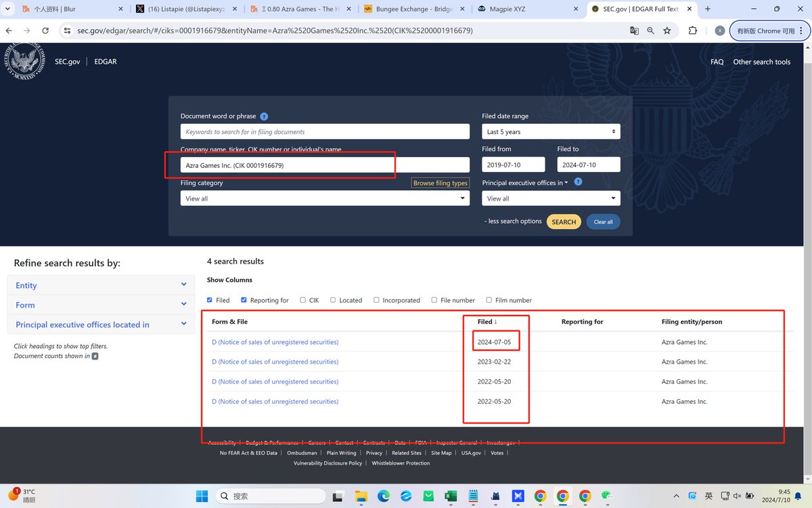Open the Chrome extensions puzzle icon

693,30
